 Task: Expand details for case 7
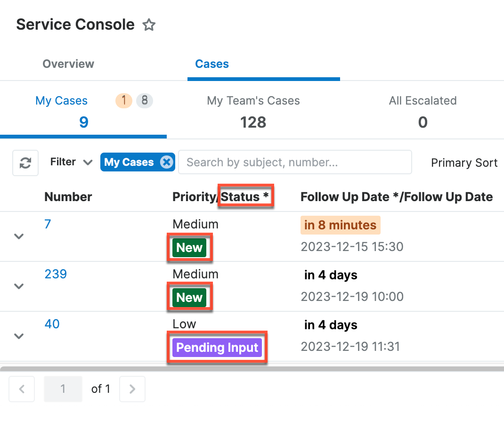(19, 236)
